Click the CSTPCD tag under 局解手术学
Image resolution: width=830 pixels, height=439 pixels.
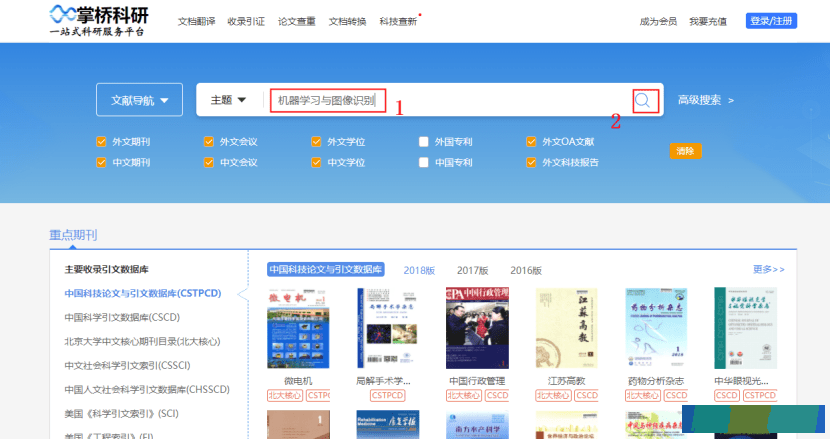click(387, 396)
